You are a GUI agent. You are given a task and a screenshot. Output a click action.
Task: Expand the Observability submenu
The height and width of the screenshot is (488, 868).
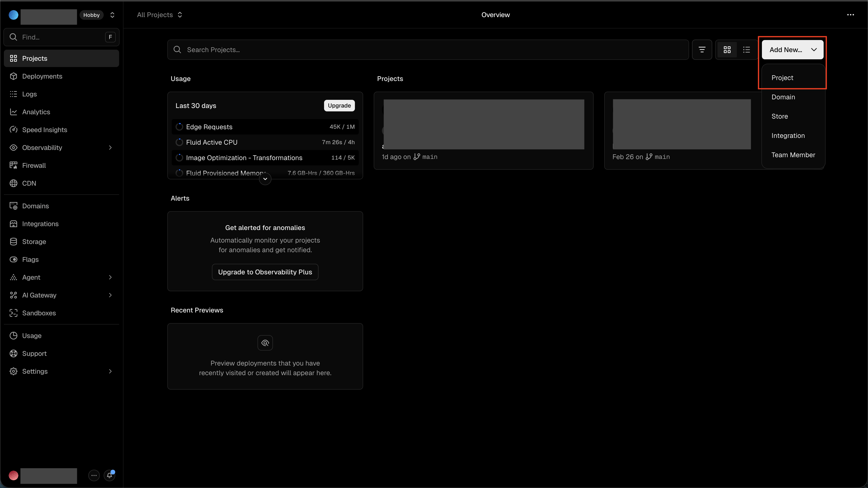tap(110, 148)
